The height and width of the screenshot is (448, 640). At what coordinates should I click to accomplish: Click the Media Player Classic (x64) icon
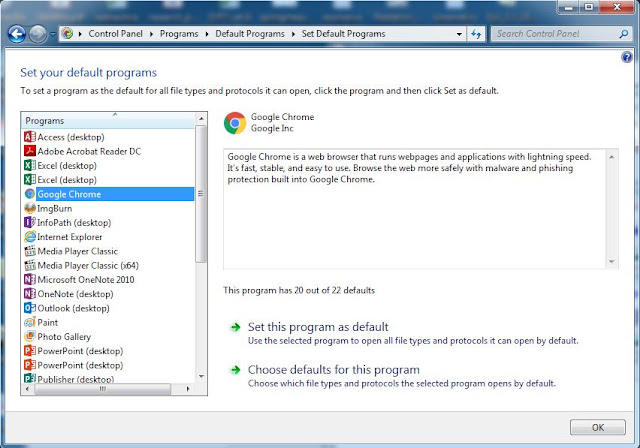point(30,265)
